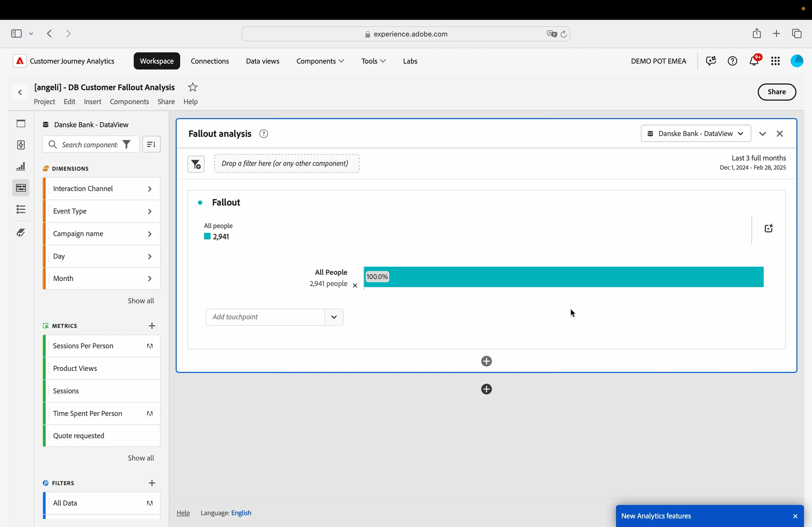Click the feedback chat icon in top bar
This screenshot has width=812, height=527.
tap(711, 61)
